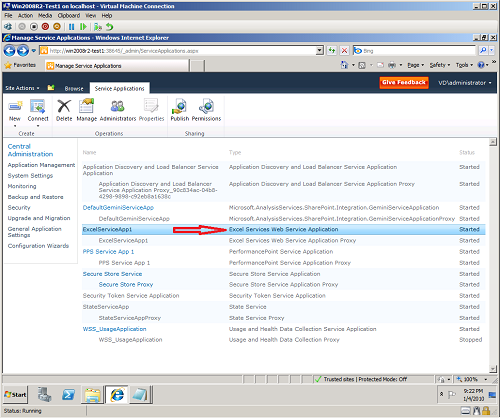Click the Manage ribbon icon

coord(86,106)
